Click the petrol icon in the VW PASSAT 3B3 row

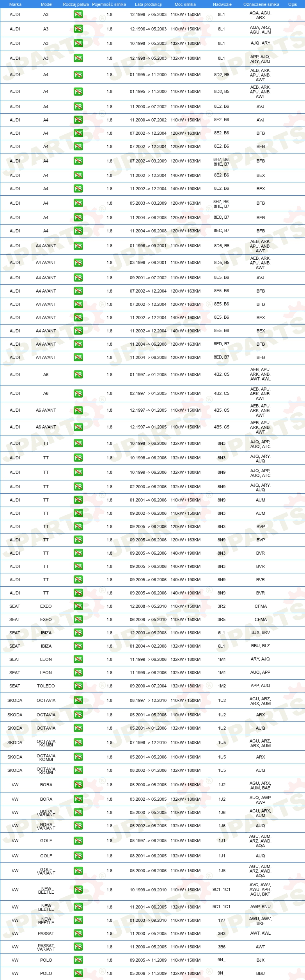pyautogui.click(x=78, y=934)
